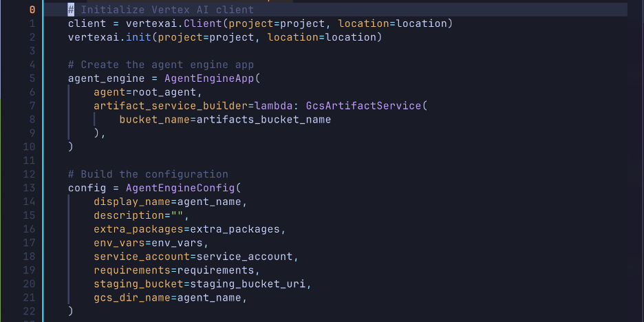
Task: Click the highlighted line number 0
Action: (32, 10)
